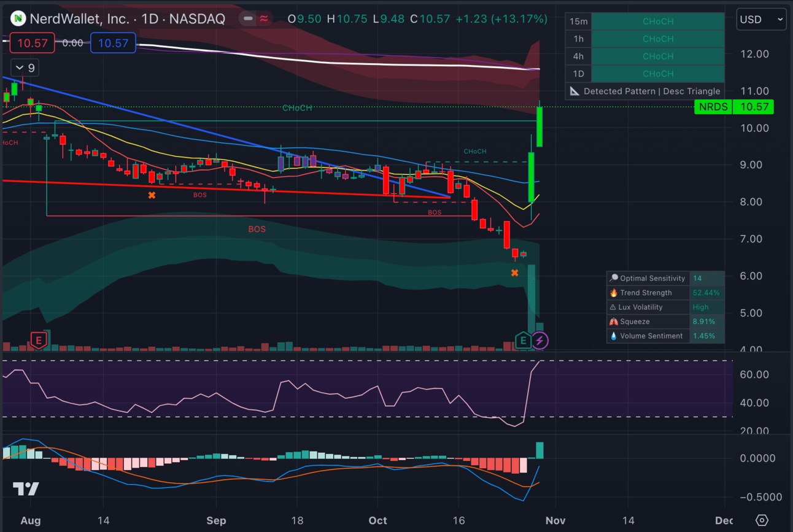The image size is (793, 532).
Task: Click the green CHoCH label near 10.50
Action: click(297, 108)
